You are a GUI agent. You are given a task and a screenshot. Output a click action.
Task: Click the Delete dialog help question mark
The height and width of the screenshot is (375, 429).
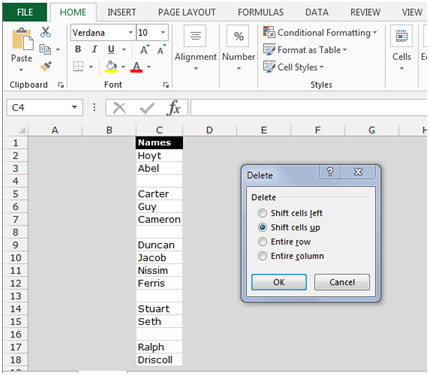pyautogui.click(x=330, y=172)
